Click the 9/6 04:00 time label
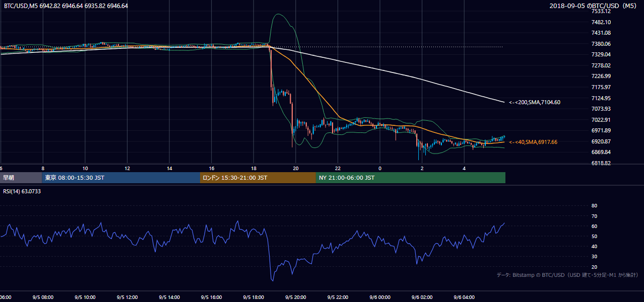Viewport: 644px width, 302px height. [x=465, y=297]
